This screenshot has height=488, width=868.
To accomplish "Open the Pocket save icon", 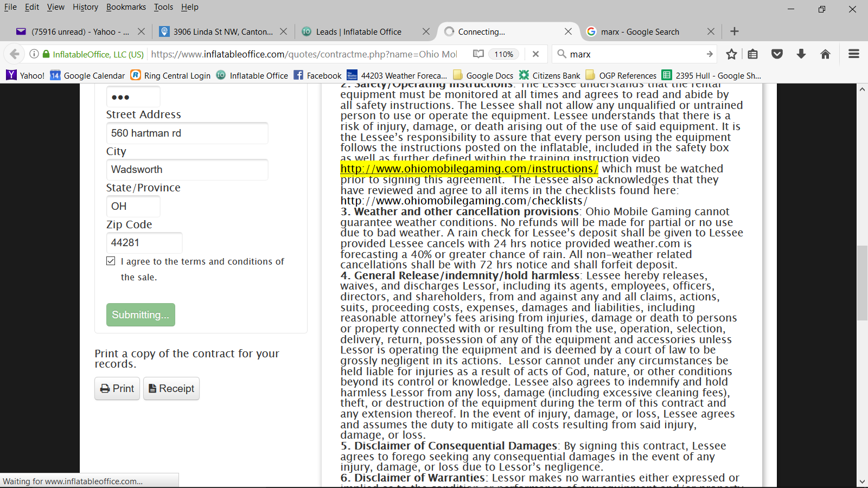I will [x=777, y=54].
